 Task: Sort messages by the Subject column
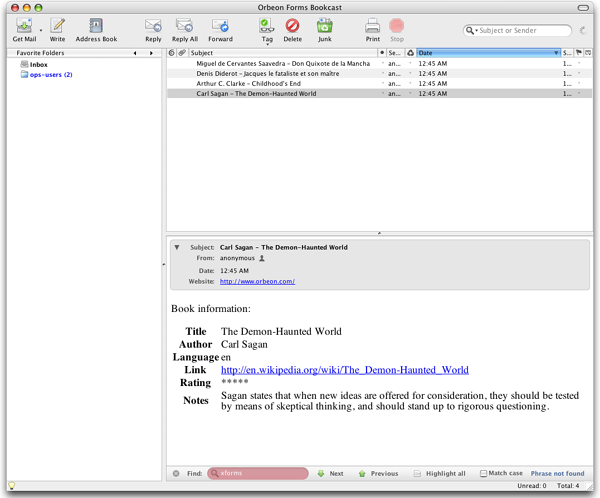pyautogui.click(x=280, y=52)
